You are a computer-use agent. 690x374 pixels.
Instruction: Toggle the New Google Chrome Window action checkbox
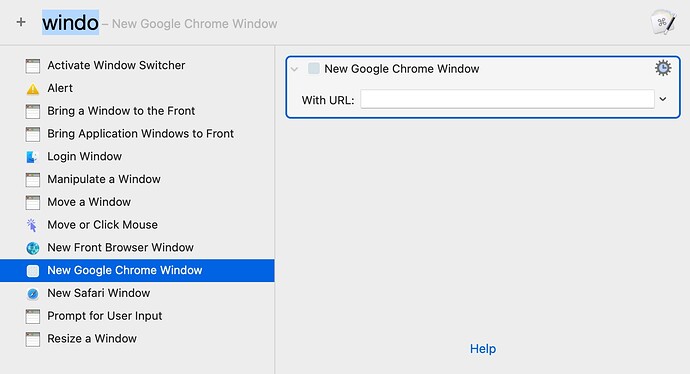[314, 68]
